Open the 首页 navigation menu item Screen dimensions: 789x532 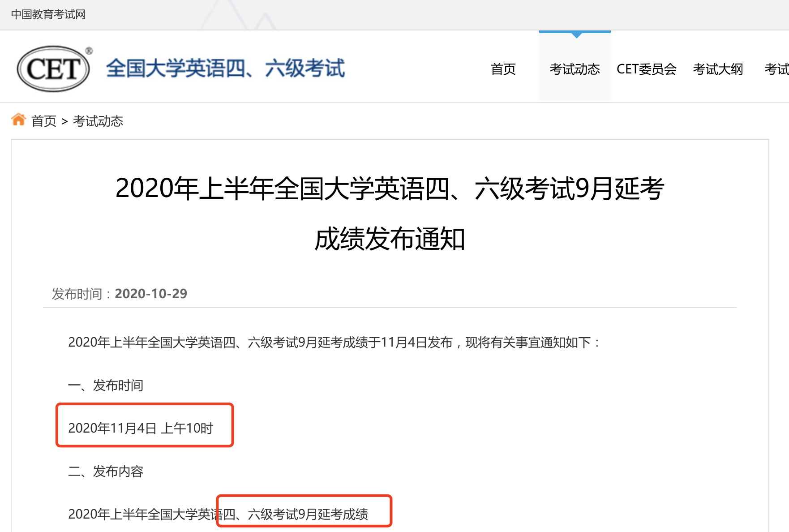(x=503, y=69)
